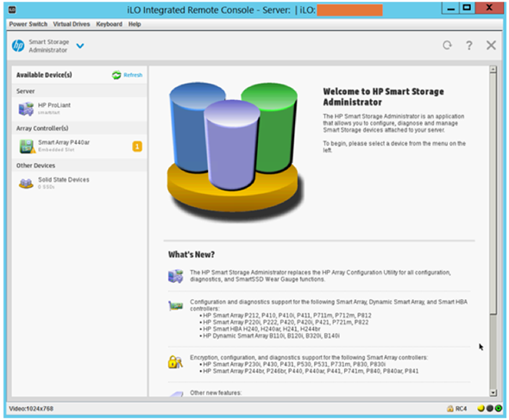Select Solid State Devices entry

(79, 183)
